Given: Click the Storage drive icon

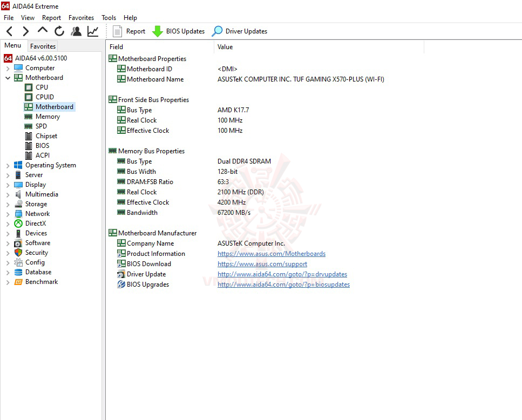Looking at the screenshot, I should pyautogui.click(x=18, y=204).
